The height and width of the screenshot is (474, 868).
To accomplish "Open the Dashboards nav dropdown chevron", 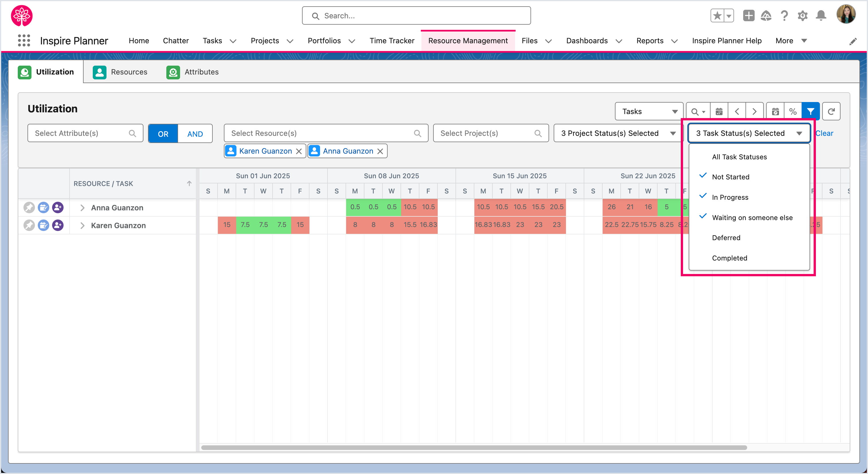I will click(619, 41).
